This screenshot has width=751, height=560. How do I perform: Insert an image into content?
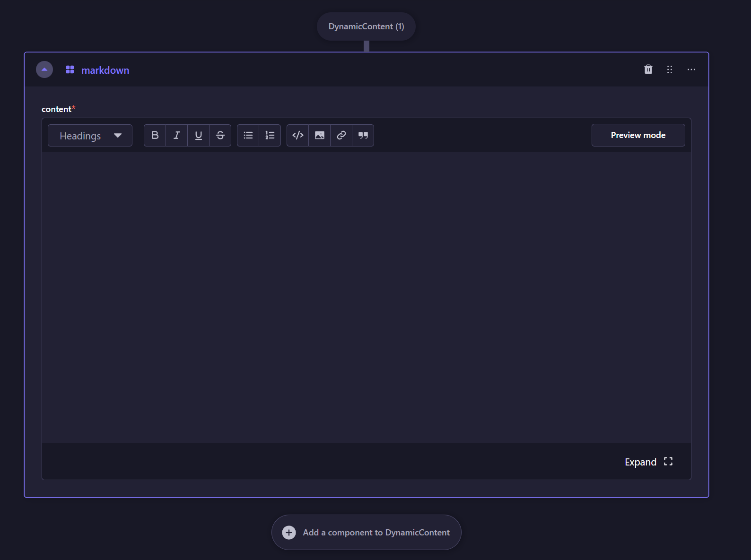click(x=319, y=136)
